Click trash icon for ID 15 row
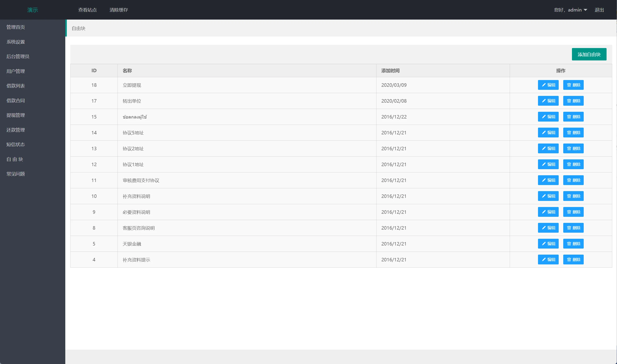Screen dimensions: 617x364 [x=569, y=117]
